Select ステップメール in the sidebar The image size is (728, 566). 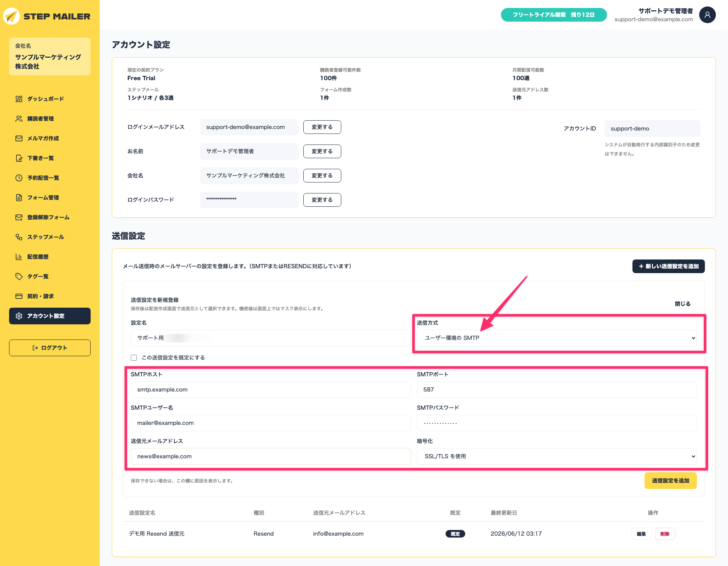pos(50,237)
